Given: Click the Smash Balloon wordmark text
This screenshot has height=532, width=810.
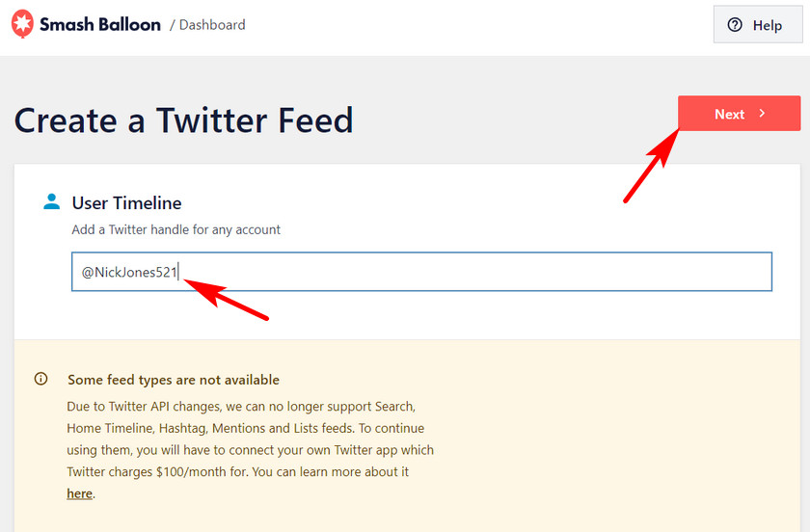Looking at the screenshot, I should 100,24.
